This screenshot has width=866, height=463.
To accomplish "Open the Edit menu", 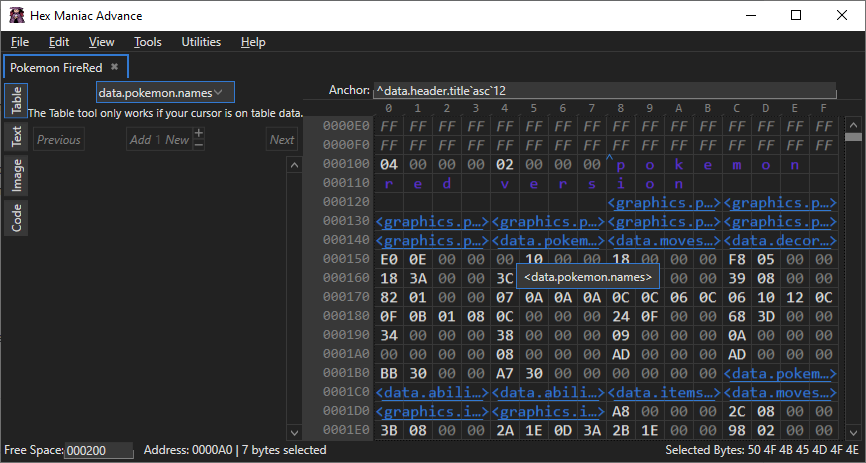I will point(59,42).
